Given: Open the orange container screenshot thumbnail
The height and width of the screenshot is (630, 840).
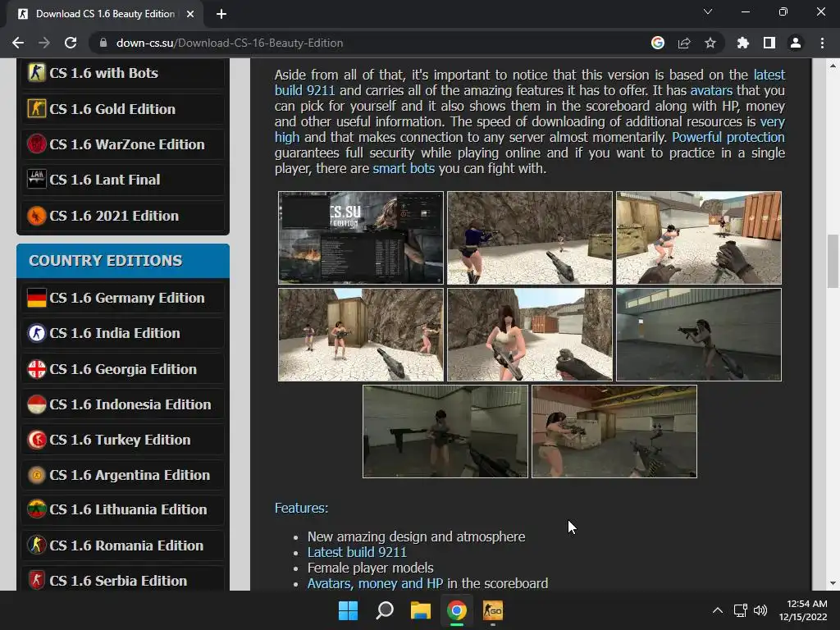Looking at the screenshot, I should 699,237.
